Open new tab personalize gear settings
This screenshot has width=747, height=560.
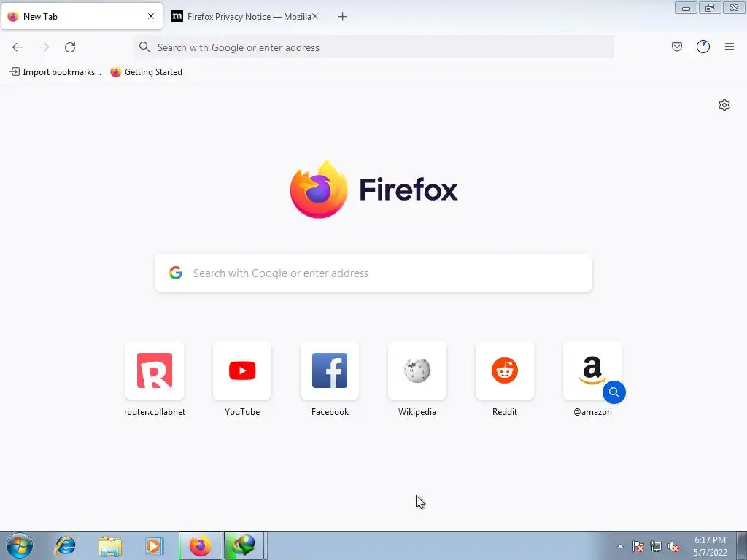coord(724,105)
